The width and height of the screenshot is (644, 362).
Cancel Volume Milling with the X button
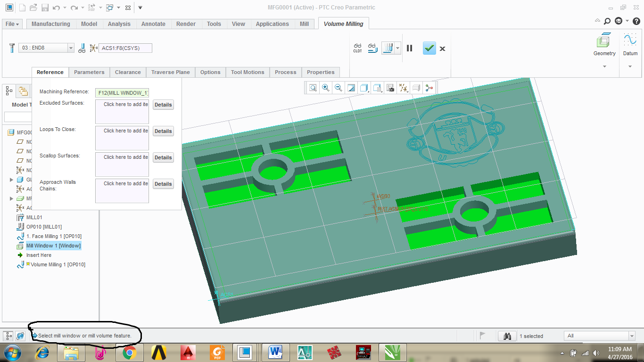pyautogui.click(x=443, y=49)
